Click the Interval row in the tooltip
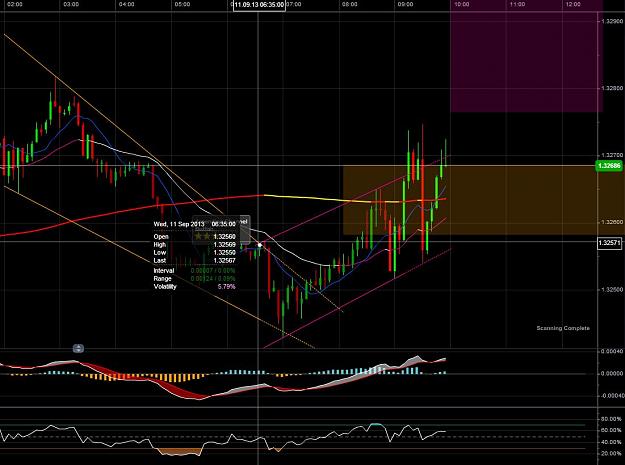Screen dimensions: 625x465 click(x=195, y=271)
